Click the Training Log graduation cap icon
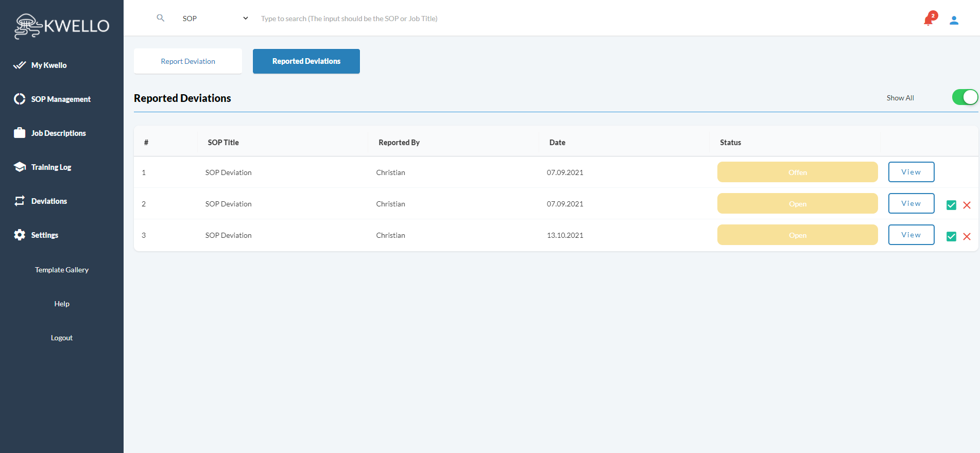 pyautogui.click(x=20, y=167)
